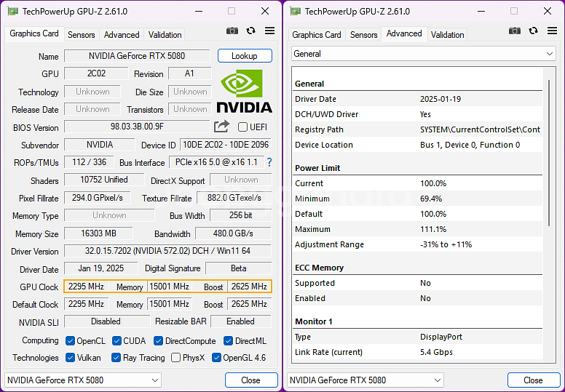Image resolution: width=565 pixels, height=392 pixels.
Task: Open the General category dropdown
Action: click(424, 54)
